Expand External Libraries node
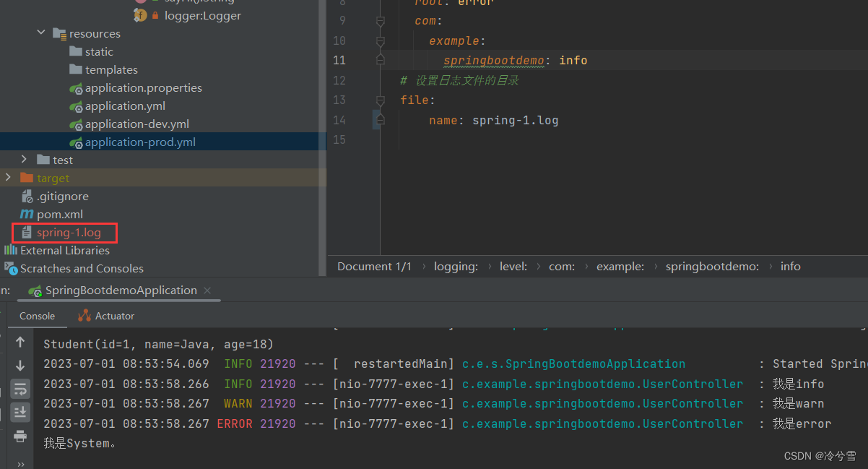 pos(65,250)
